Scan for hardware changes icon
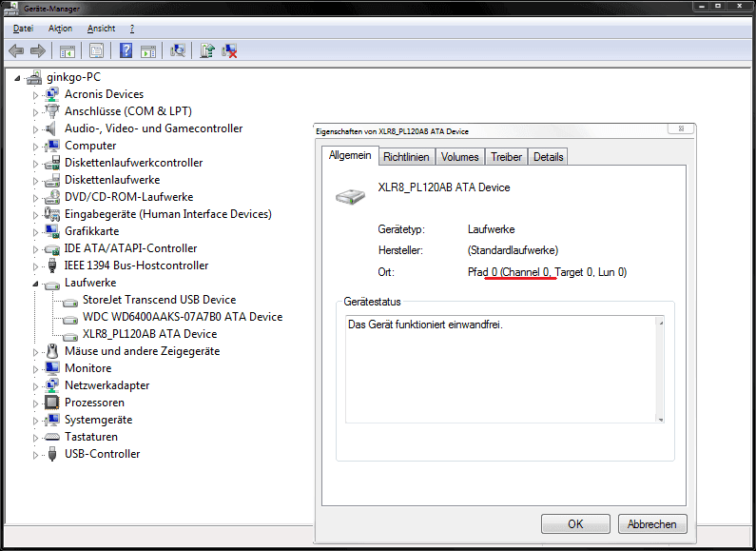The image size is (756, 551). tap(178, 50)
